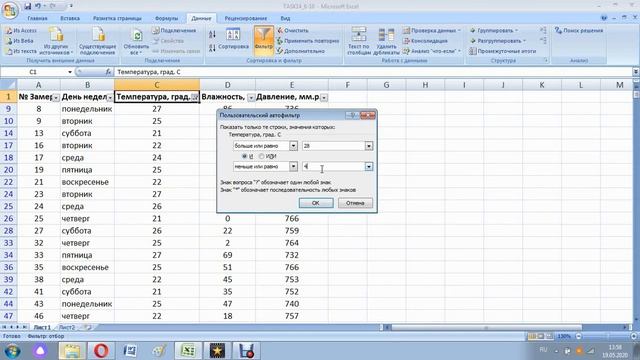The height and width of the screenshot is (360, 640).
Task: Open Connections (Подключения) in the ribbon
Action: point(174,31)
